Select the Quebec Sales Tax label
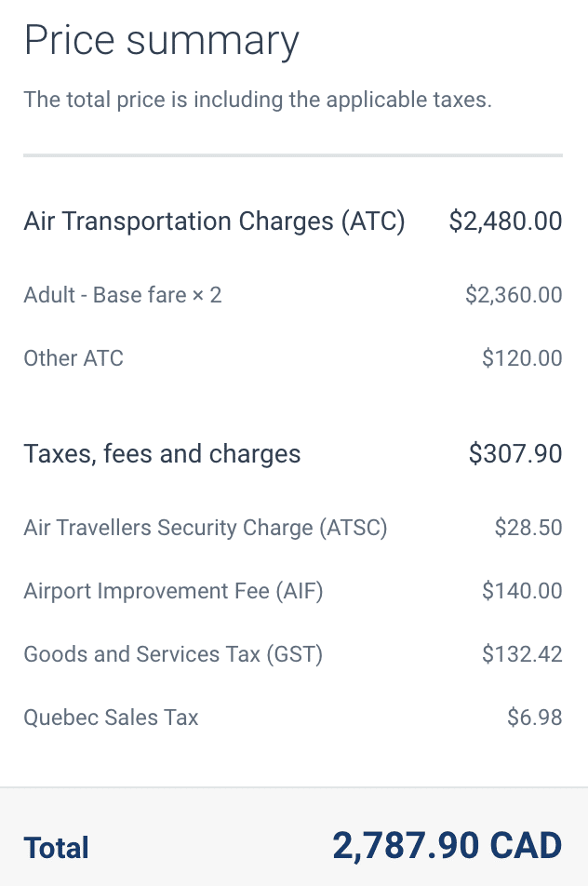Screen dimensions: 588x886 111,718
